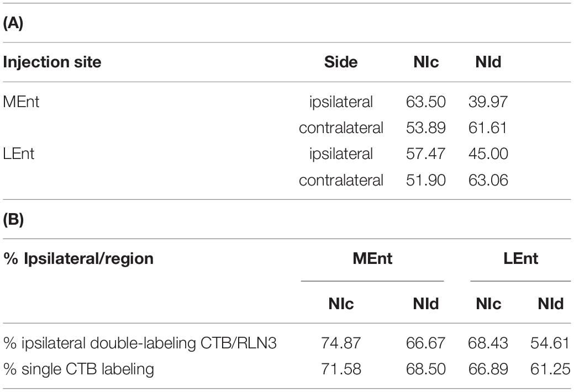Select the cell containing 53.89
574x392 pixels.
click(x=426, y=128)
